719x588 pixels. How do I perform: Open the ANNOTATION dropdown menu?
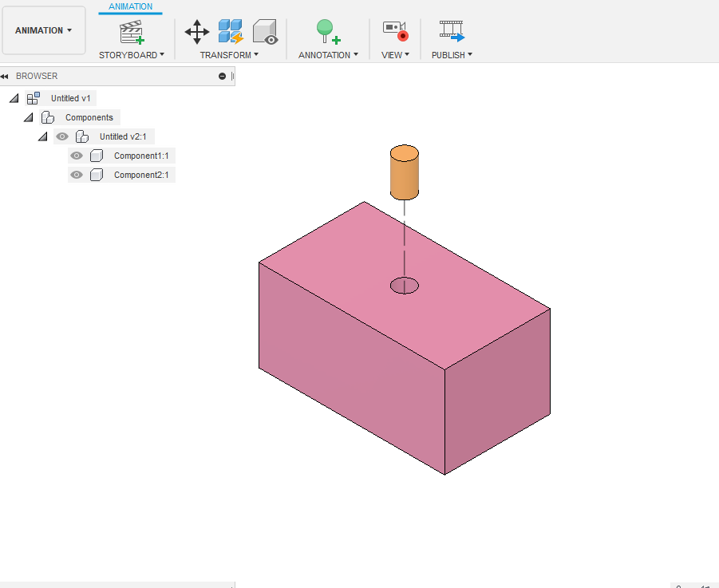click(x=328, y=55)
